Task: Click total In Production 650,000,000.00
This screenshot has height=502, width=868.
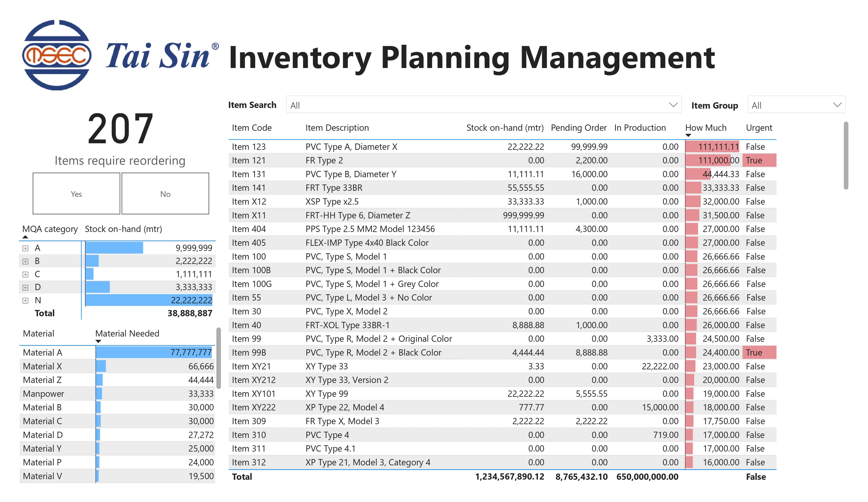Action: pyautogui.click(x=648, y=477)
